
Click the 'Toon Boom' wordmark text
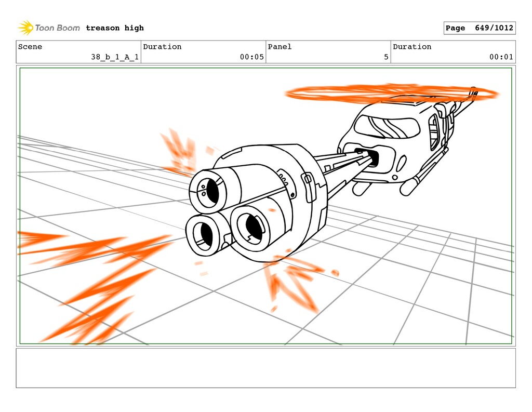(x=57, y=28)
